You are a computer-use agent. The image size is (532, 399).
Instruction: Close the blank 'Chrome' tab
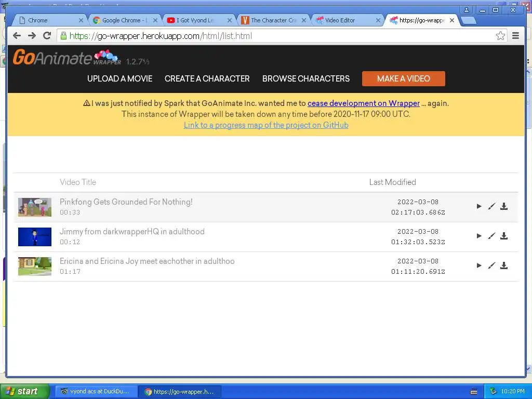tap(81, 20)
